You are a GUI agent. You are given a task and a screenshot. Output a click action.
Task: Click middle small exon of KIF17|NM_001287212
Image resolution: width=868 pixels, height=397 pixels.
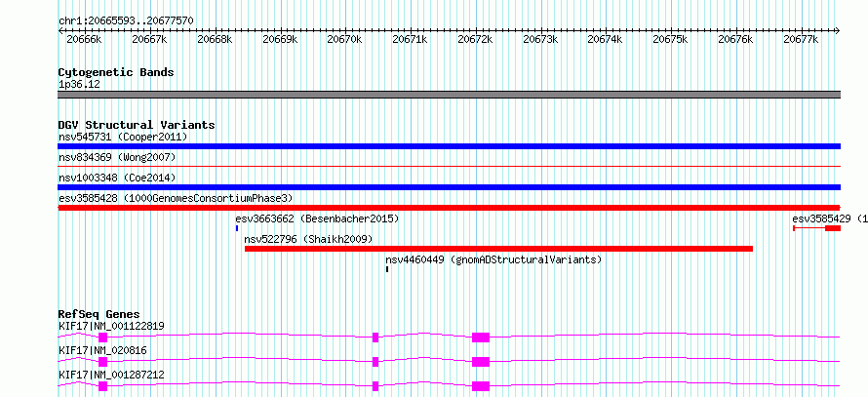tap(375, 386)
